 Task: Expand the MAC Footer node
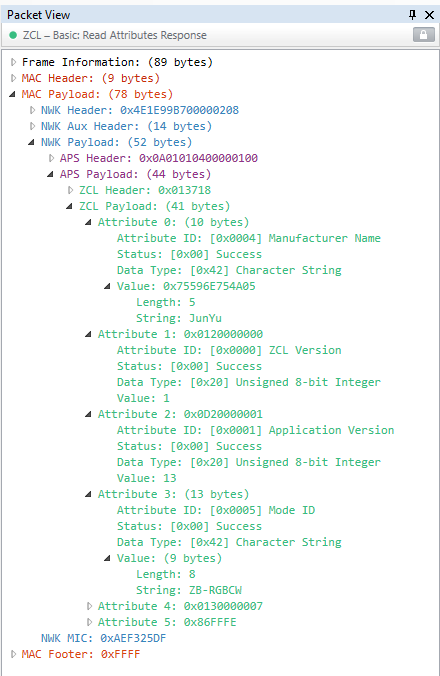pos(13,654)
